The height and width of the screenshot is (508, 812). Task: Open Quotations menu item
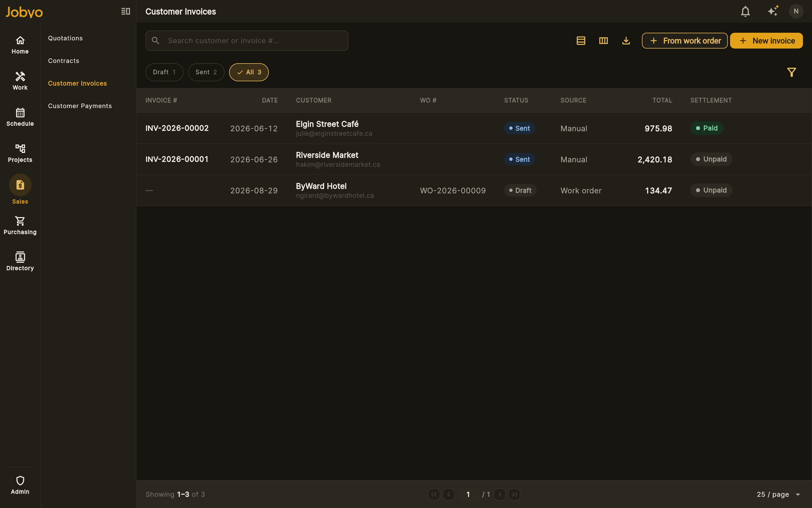(x=65, y=38)
